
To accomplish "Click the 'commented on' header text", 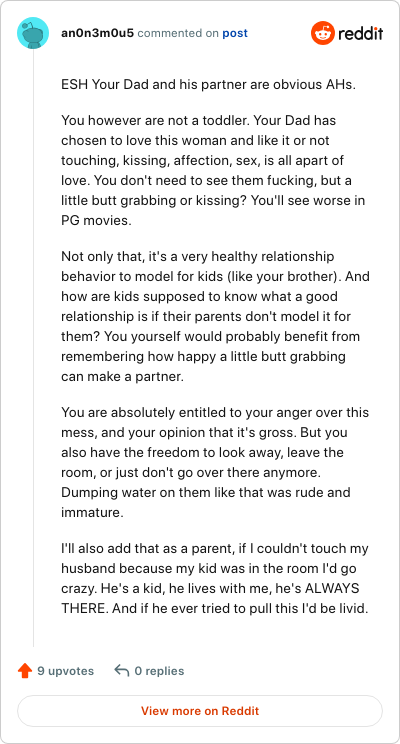I will point(178,33).
